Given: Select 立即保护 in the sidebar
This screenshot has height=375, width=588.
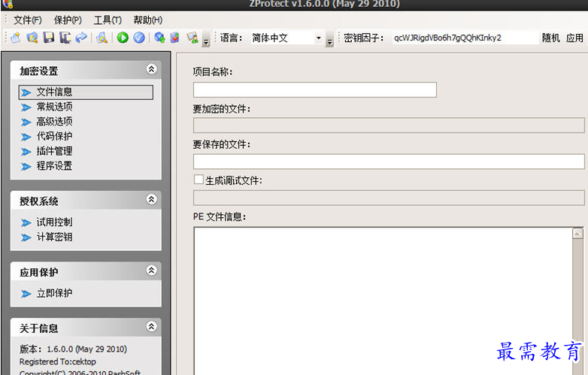Looking at the screenshot, I should coord(54,293).
